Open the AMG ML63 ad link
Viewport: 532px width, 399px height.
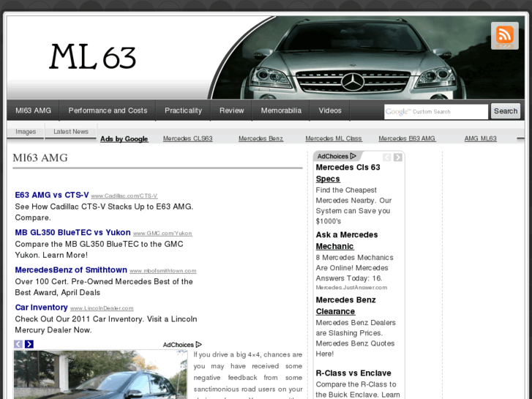click(x=481, y=138)
